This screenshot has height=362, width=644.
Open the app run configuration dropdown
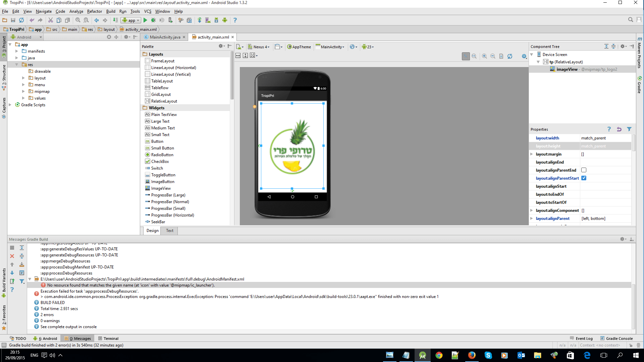tap(131, 20)
